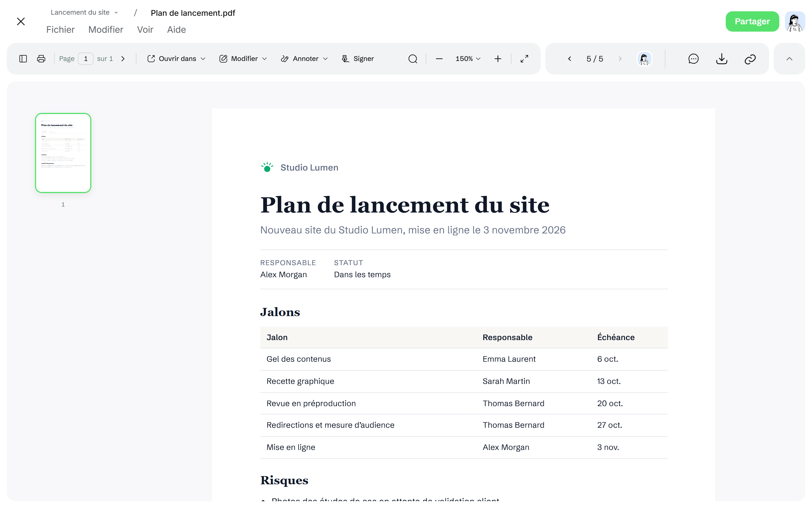Open the 150% zoom level dropdown
This screenshot has height=508, width=812.
[x=468, y=59]
